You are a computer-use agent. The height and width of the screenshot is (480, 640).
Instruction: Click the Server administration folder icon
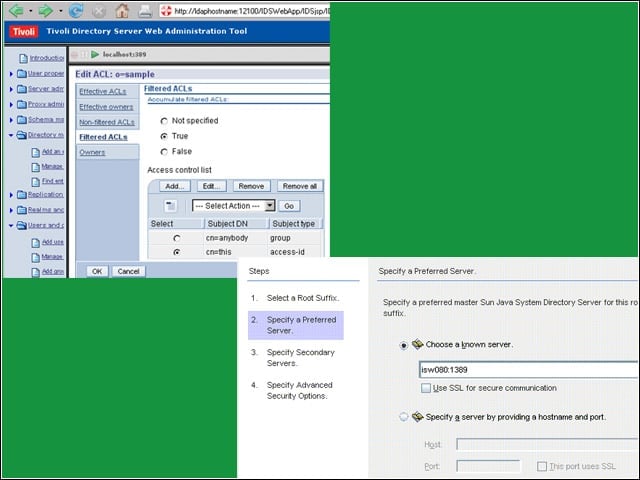(x=22, y=89)
